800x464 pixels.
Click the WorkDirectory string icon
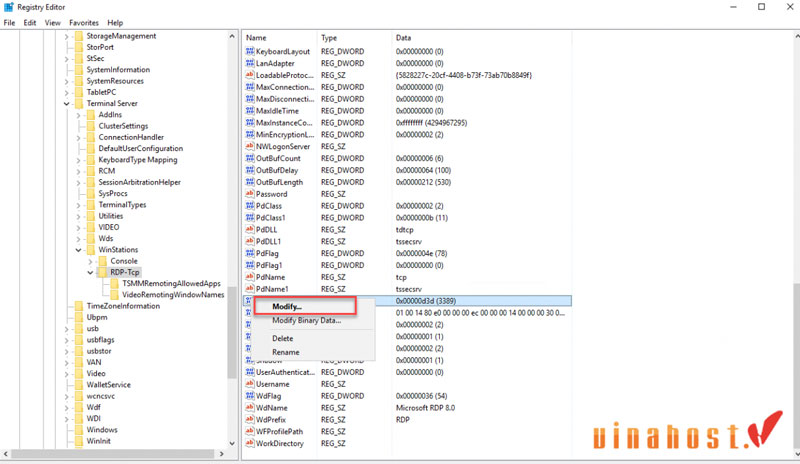coord(249,443)
